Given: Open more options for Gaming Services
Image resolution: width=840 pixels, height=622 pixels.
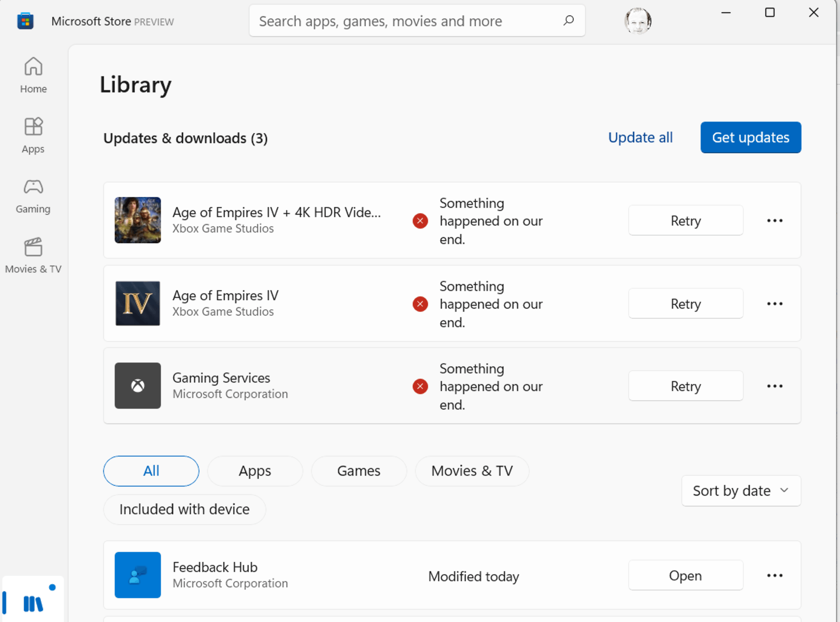Looking at the screenshot, I should pos(775,386).
